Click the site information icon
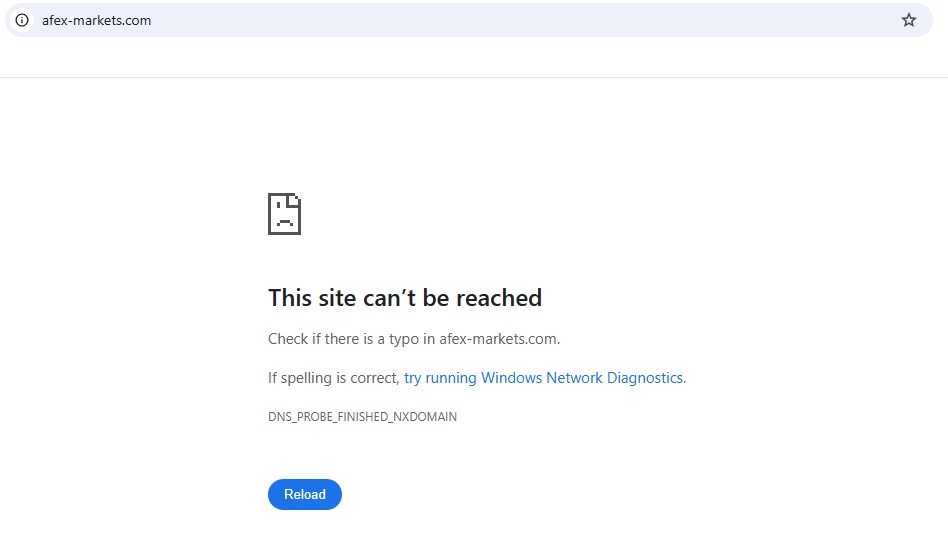 click(22, 20)
